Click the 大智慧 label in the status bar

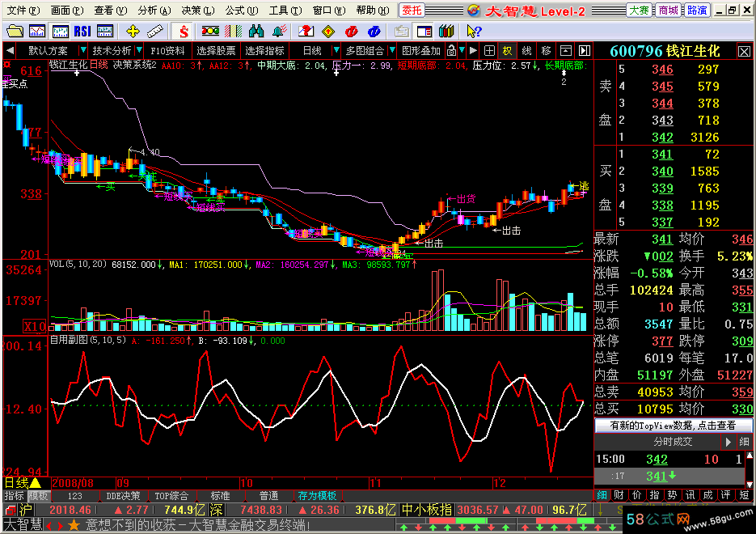coord(23,525)
